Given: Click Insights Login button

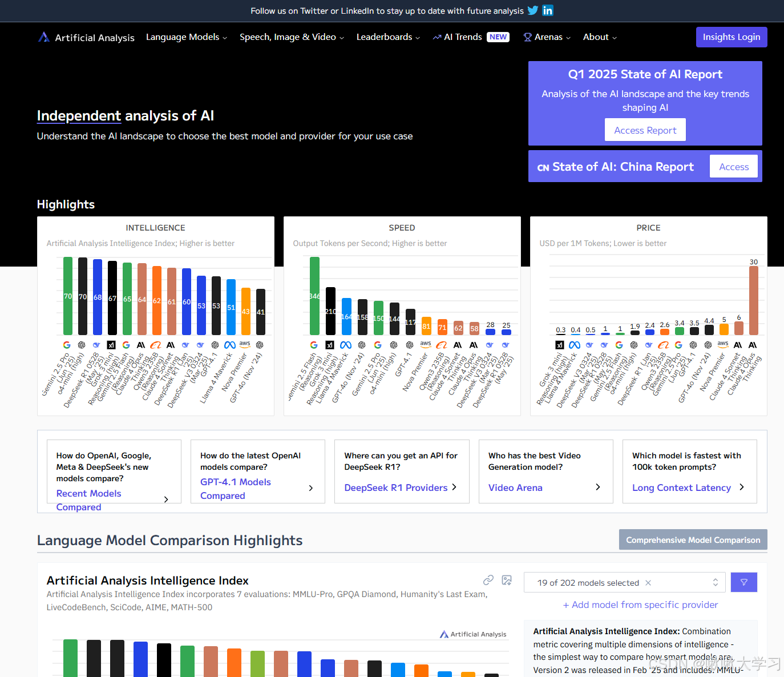Looking at the screenshot, I should [x=732, y=37].
